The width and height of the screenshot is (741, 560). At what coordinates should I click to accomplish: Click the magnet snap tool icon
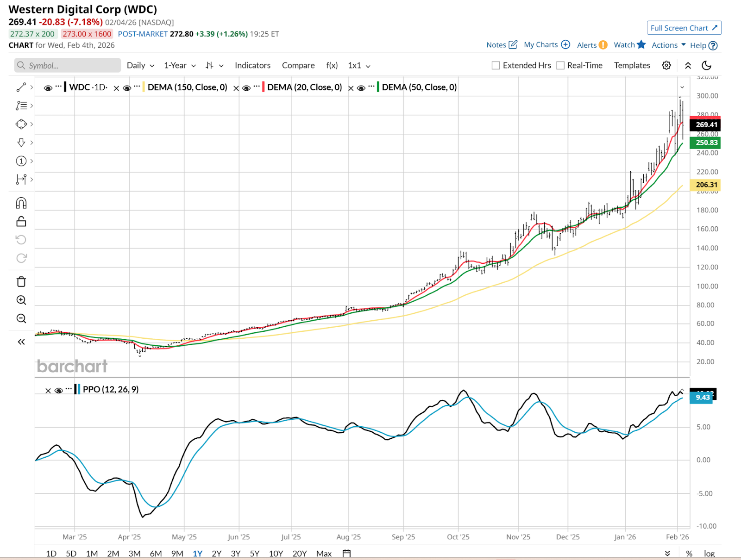tap(21, 203)
